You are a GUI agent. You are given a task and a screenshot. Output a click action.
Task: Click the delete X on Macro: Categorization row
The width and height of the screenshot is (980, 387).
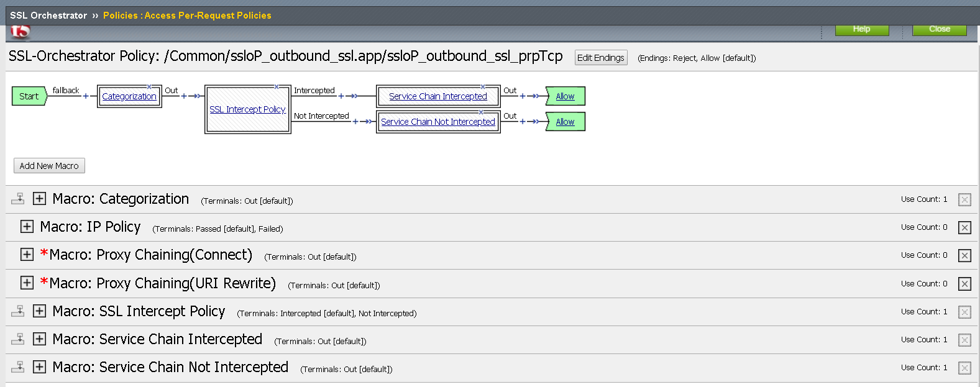click(x=964, y=199)
